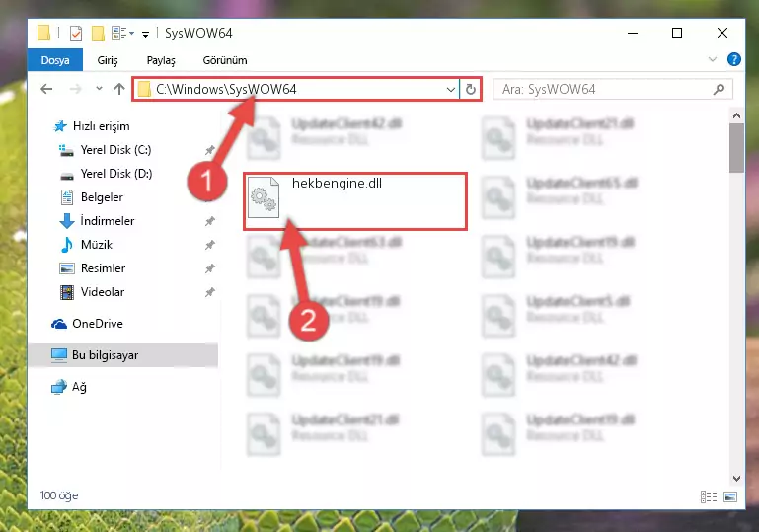This screenshot has height=532, width=759.
Task: Go back with the left arrow button
Action: tap(46, 89)
